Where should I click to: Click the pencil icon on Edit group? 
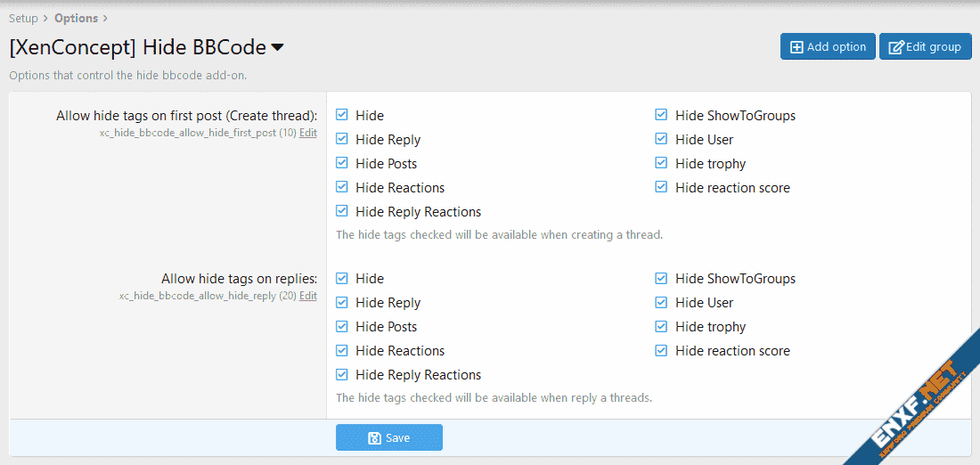coord(895,47)
